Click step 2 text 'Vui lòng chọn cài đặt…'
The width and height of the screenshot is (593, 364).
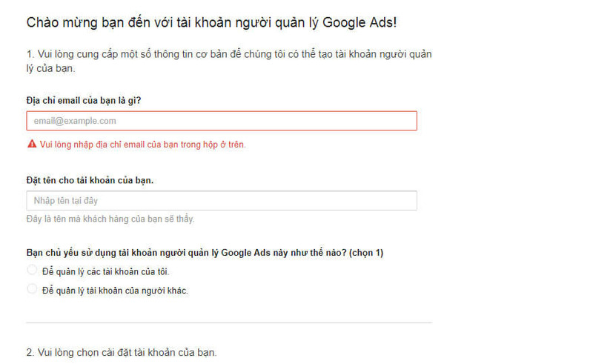pos(122,351)
